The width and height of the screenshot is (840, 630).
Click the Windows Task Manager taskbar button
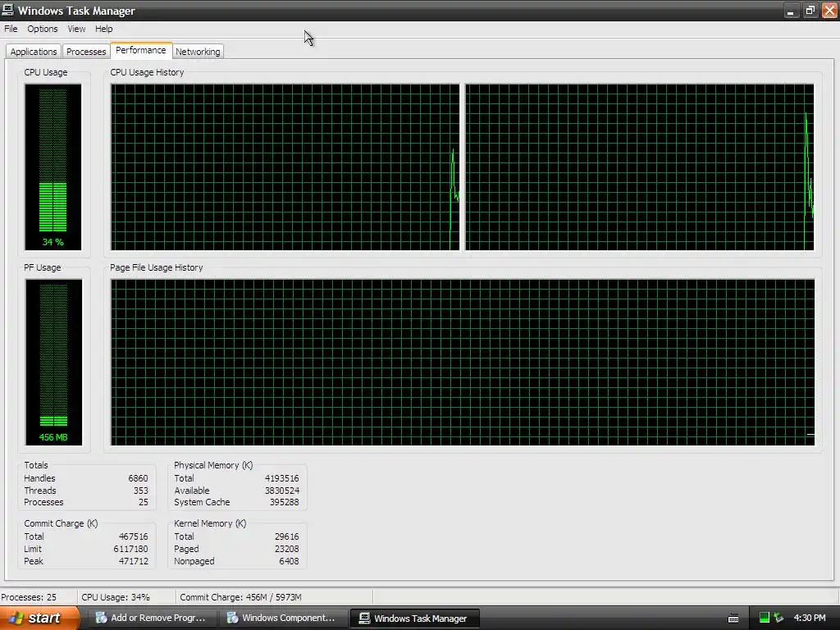pyautogui.click(x=414, y=619)
